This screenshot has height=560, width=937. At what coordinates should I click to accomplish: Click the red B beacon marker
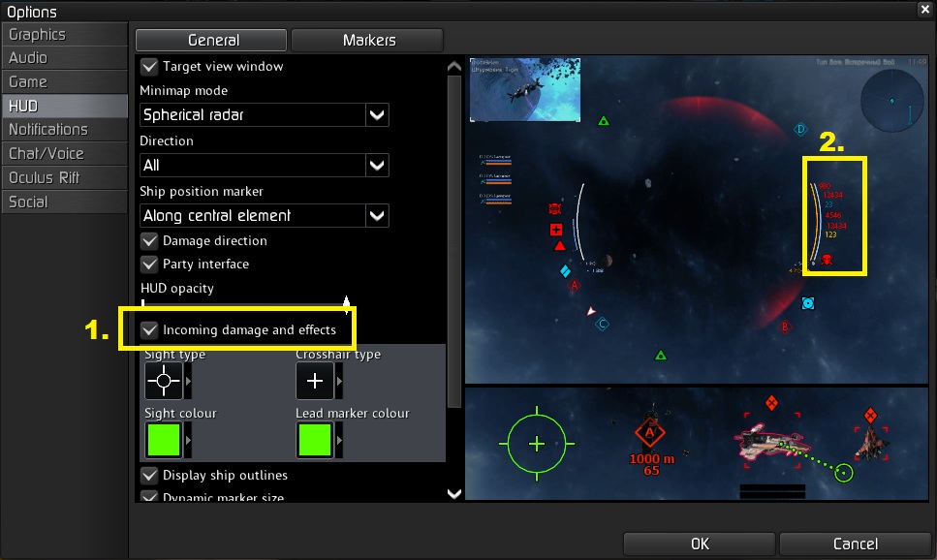(x=785, y=327)
